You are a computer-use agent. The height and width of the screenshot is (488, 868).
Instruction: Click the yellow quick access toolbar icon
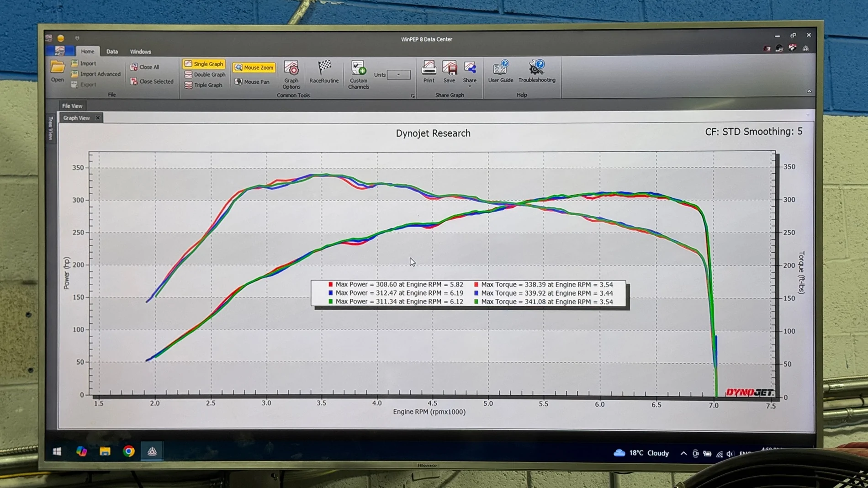coord(61,38)
